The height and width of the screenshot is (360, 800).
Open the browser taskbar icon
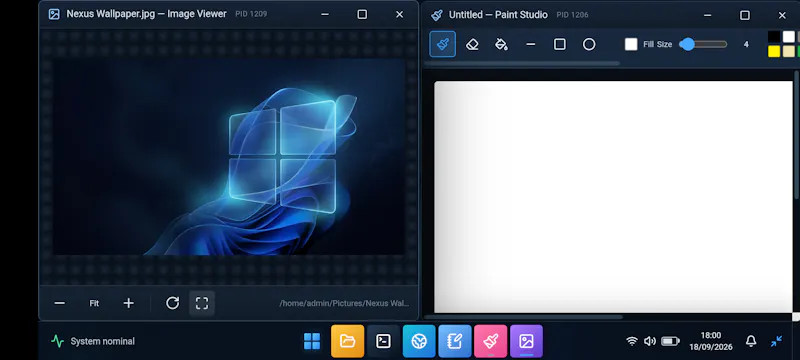419,341
